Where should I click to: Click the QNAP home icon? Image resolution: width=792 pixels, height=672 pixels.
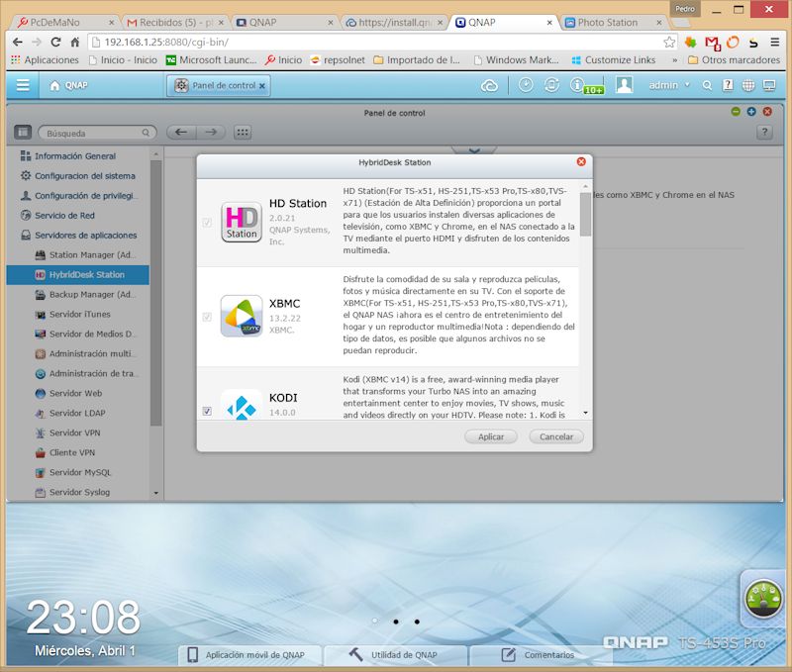54,86
